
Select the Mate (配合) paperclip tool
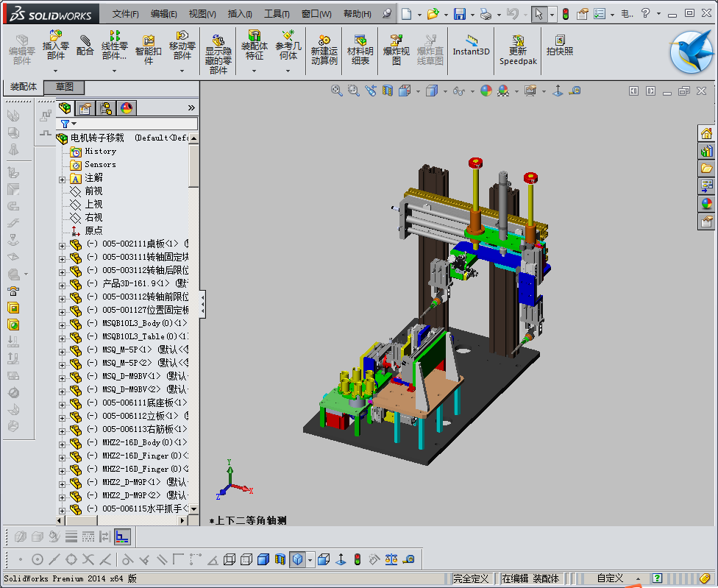tap(85, 46)
